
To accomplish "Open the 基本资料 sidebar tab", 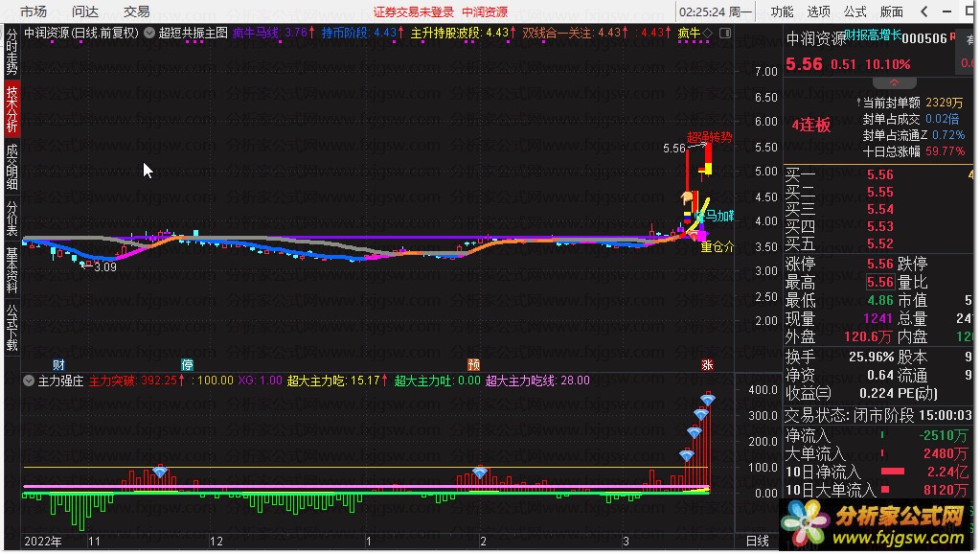I will click(11, 269).
